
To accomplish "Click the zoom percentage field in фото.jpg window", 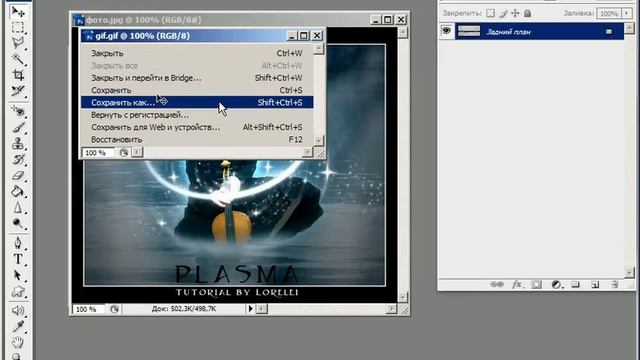I will click(x=88, y=309).
